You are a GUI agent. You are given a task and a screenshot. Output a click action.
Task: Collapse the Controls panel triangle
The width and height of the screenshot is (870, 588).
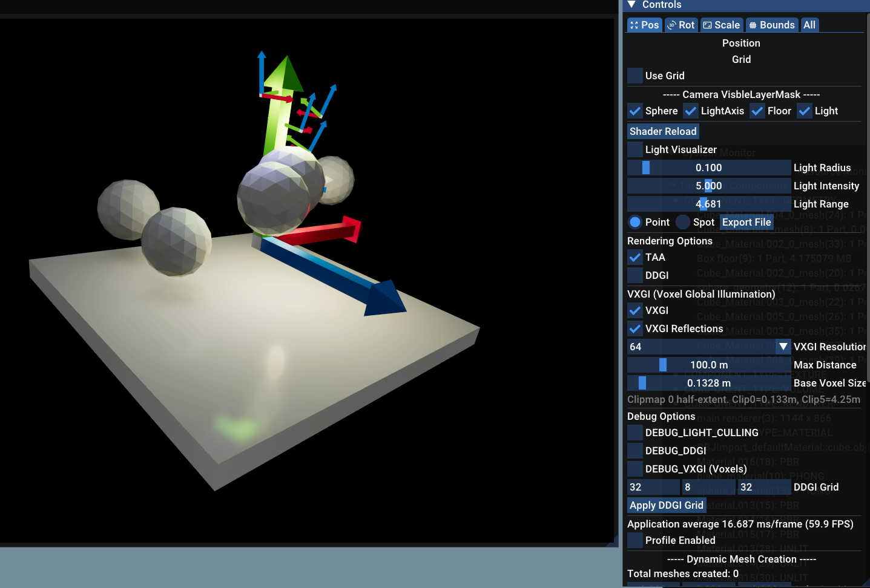click(631, 5)
